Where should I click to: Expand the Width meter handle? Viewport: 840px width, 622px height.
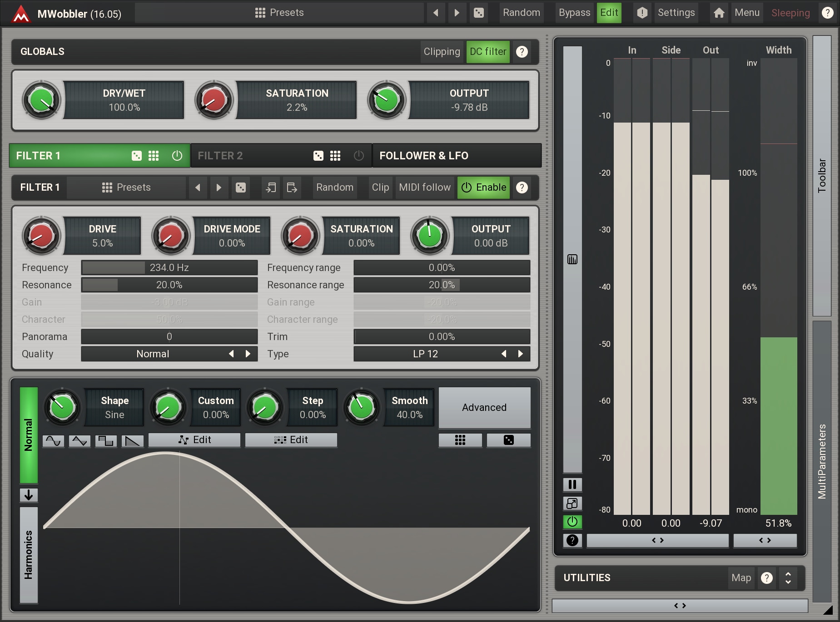point(765,540)
